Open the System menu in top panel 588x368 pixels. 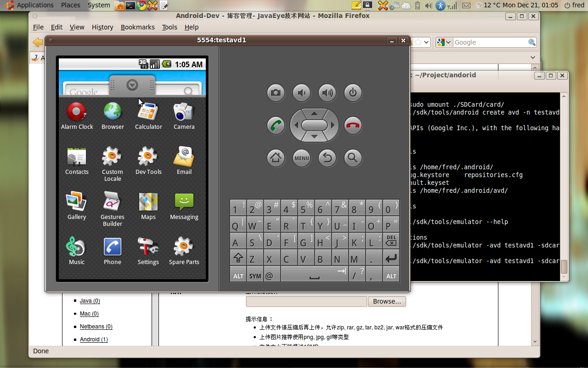point(99,5)
